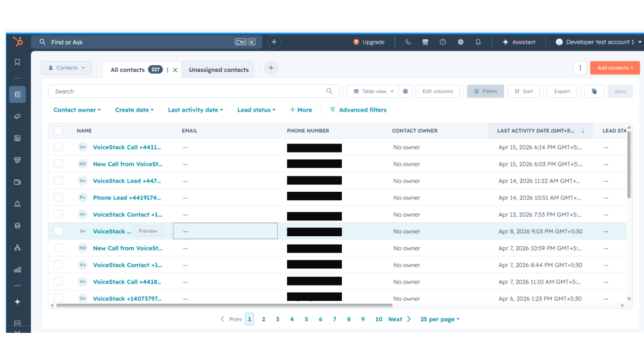This screenshot has height=362, width=644.
Task: Open the Assistant sparkle button
Action: (x=519, y=42)
